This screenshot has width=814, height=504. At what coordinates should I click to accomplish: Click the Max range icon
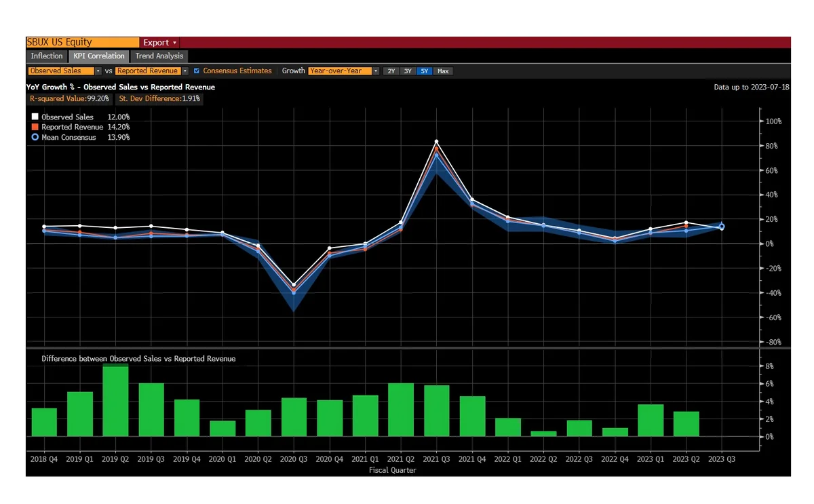(x=443, y=71)
